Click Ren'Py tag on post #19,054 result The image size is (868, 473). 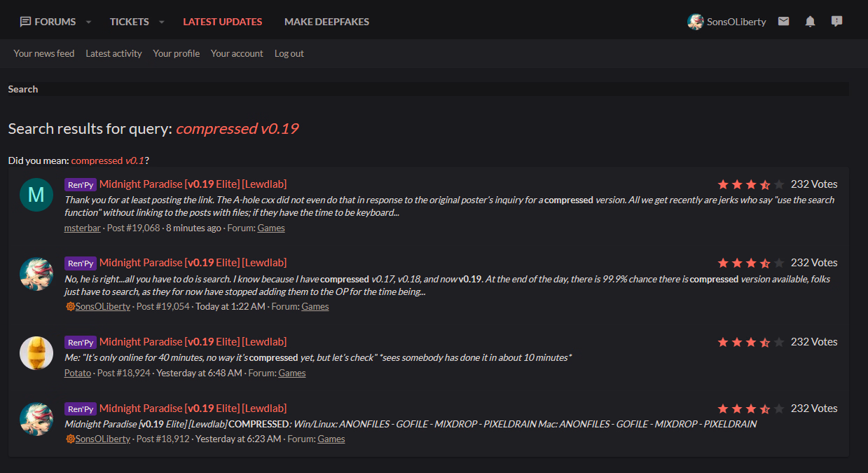click(x=81, y=263)
